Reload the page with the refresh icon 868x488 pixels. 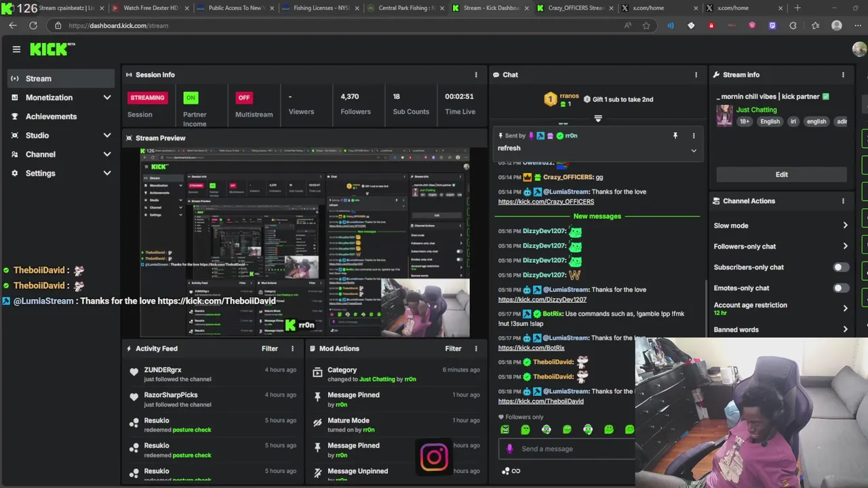tap(33, 25)
